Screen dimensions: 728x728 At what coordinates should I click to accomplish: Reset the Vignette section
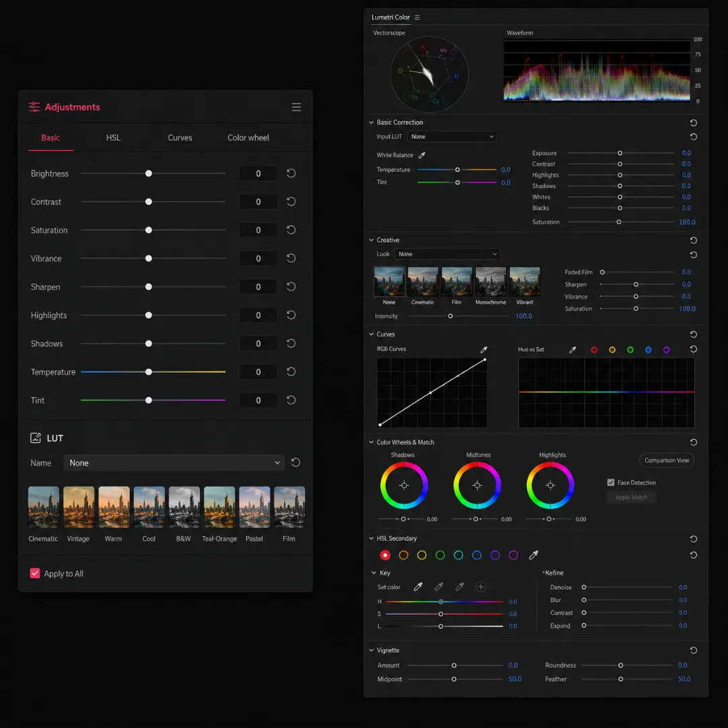[x=694, y=650]
